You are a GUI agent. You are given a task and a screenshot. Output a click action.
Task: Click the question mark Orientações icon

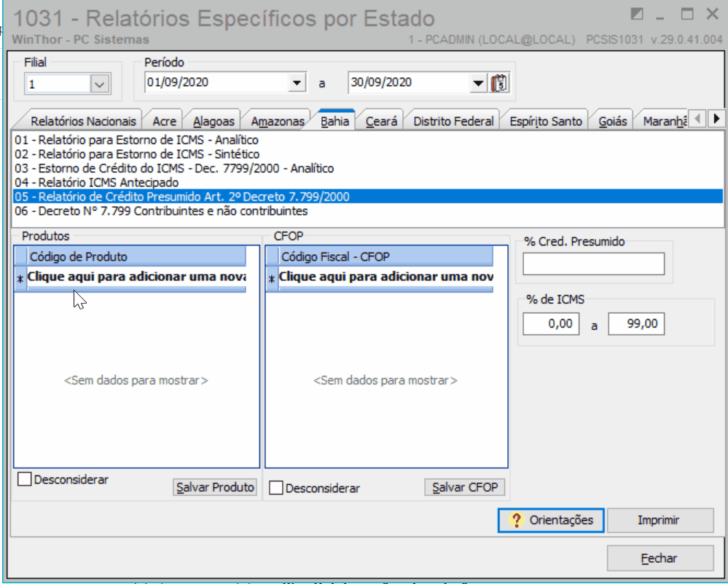[x=516, y=520]
